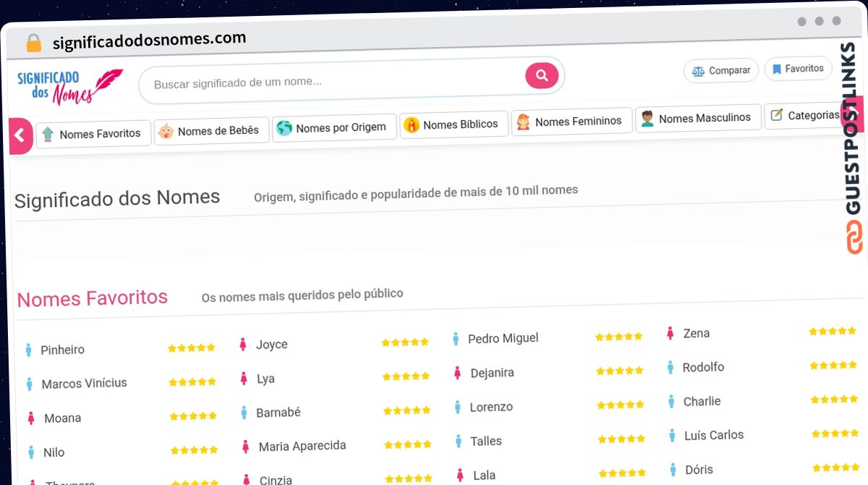
Task: Open the name Luís Carlos
Action: [x=714, y=435]
